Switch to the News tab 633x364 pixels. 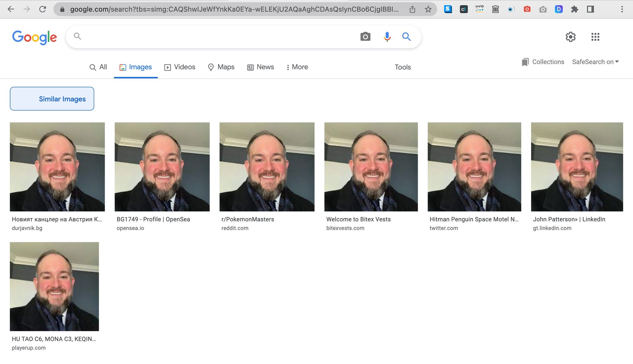[x=260, y=67]
